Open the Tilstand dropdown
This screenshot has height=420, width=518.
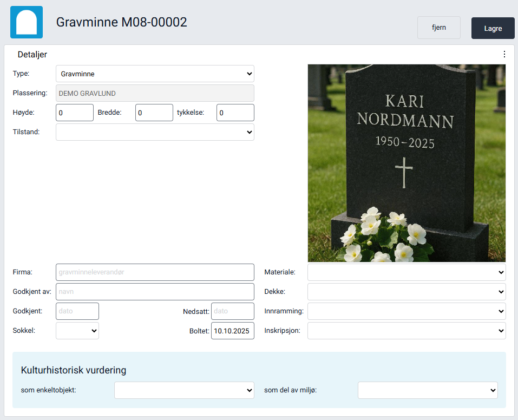155,132
